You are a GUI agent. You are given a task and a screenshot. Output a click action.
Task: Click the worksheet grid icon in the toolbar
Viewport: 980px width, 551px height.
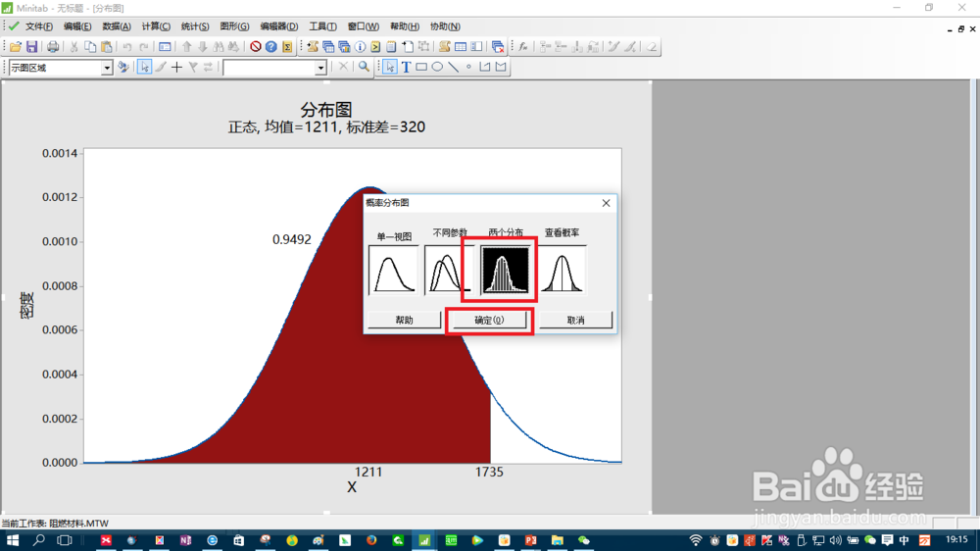tap(461, 47)
